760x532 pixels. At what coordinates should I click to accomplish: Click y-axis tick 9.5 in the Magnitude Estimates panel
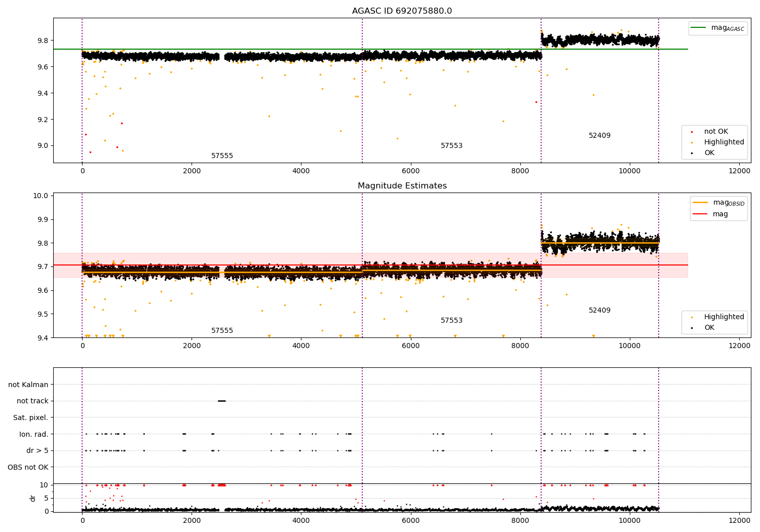click(43, 314)
